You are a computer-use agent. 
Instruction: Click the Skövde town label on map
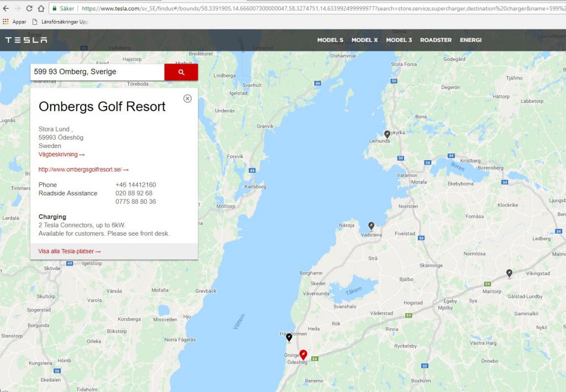click(52, 268)
